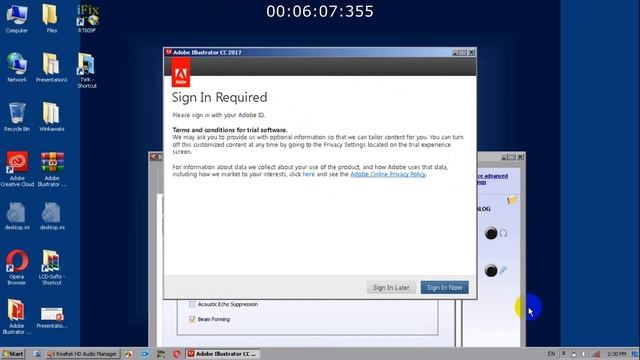Image resolution: width=640 pixels, height=360 pixels.
Task: Click the Sign In Required heading
Action: click(x=220, y=98)
